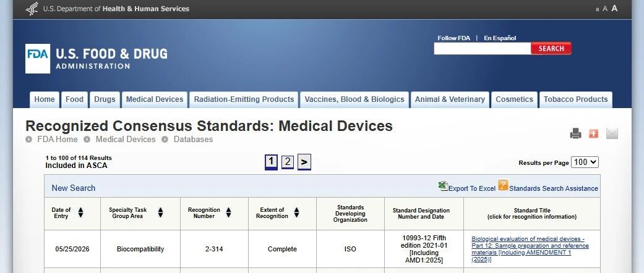Open the Cosmetics tab

pos(514,99)
